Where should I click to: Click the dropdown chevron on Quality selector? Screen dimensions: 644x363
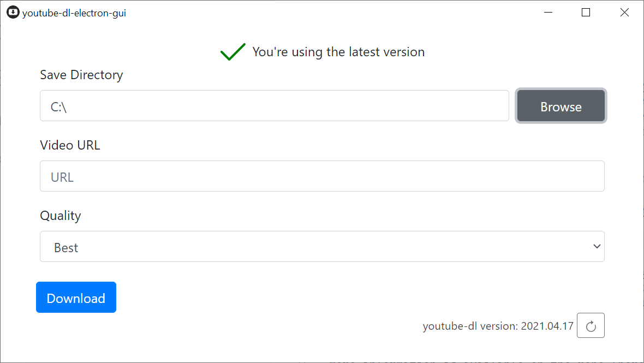click(x=597, y=246)
